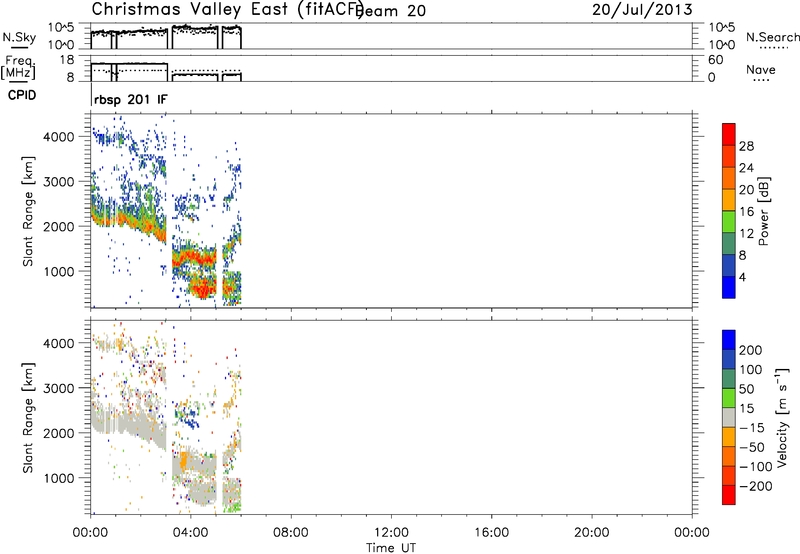
Task: Click the 18 tick on frequency axis
Action: point(67,60)
